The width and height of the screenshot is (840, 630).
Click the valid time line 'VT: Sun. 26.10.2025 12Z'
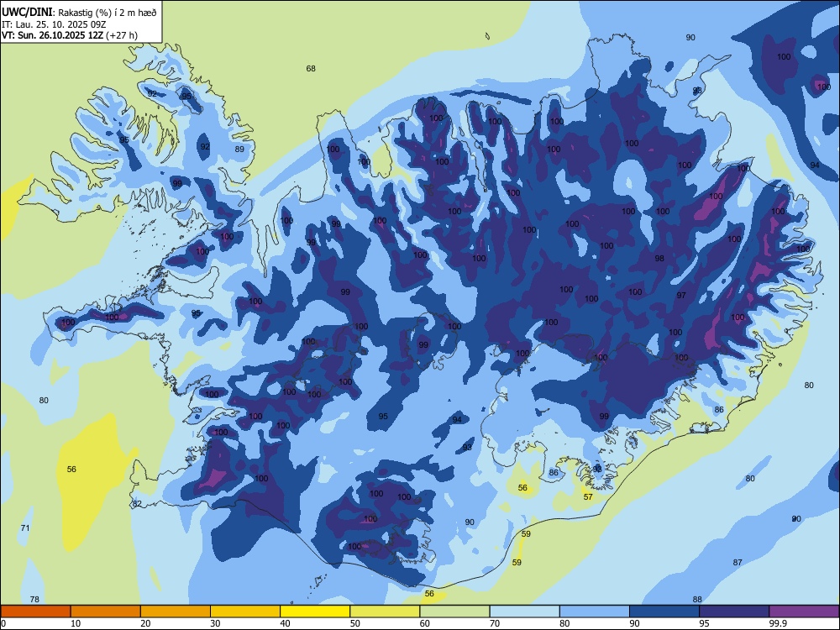click(52, 35)
